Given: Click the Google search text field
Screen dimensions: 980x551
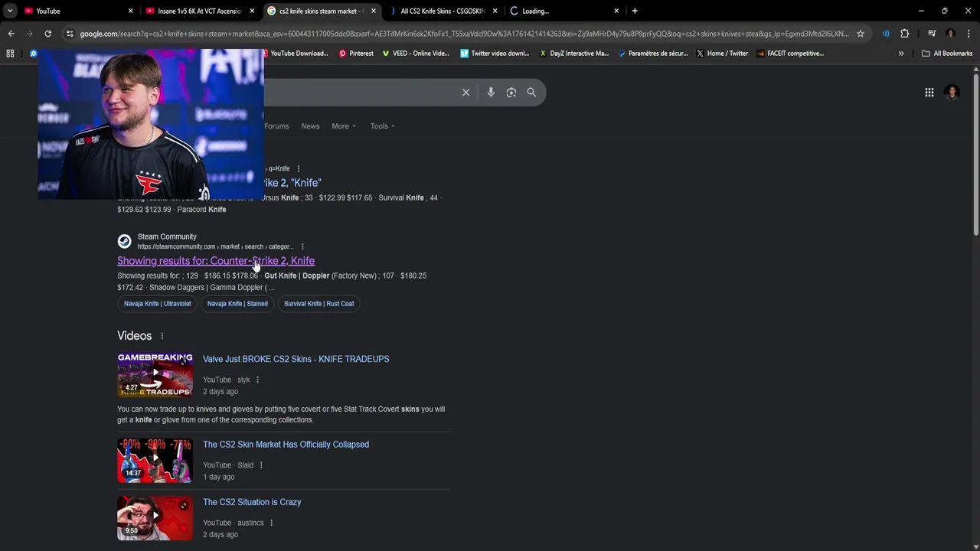Looking at the screenshot, I should coord(360,93).
